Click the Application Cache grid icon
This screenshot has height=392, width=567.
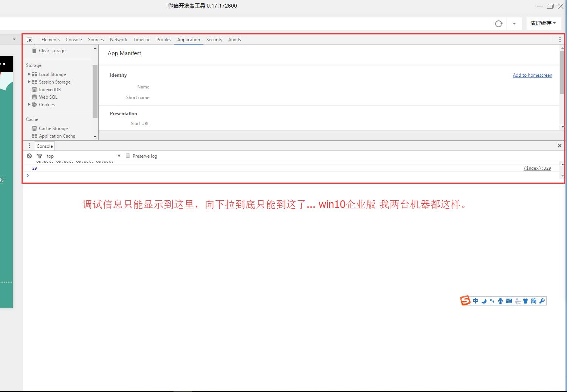coord(34,136)
